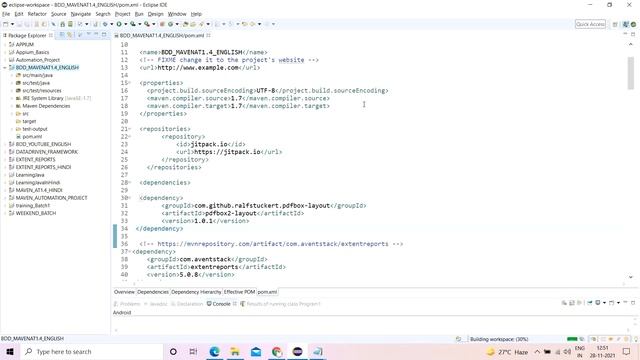
Task: Click the New file toolbar icon
Action: coord(6,24)
